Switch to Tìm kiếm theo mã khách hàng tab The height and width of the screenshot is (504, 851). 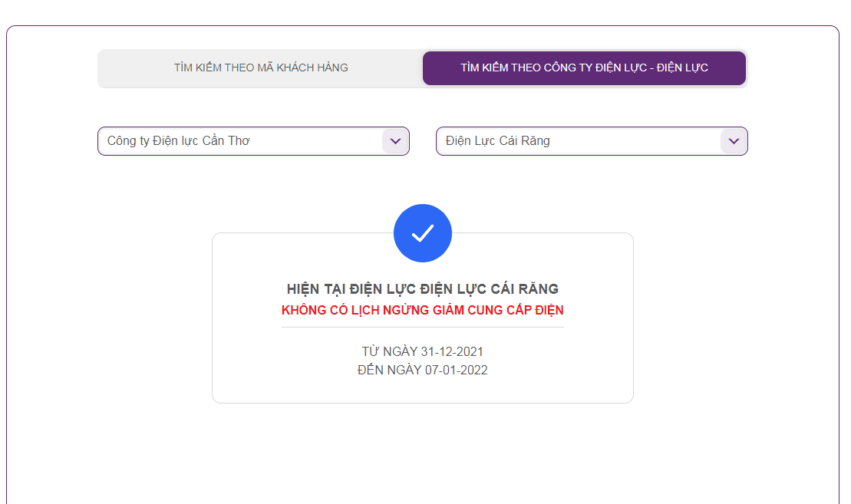(x=261, y=68)
